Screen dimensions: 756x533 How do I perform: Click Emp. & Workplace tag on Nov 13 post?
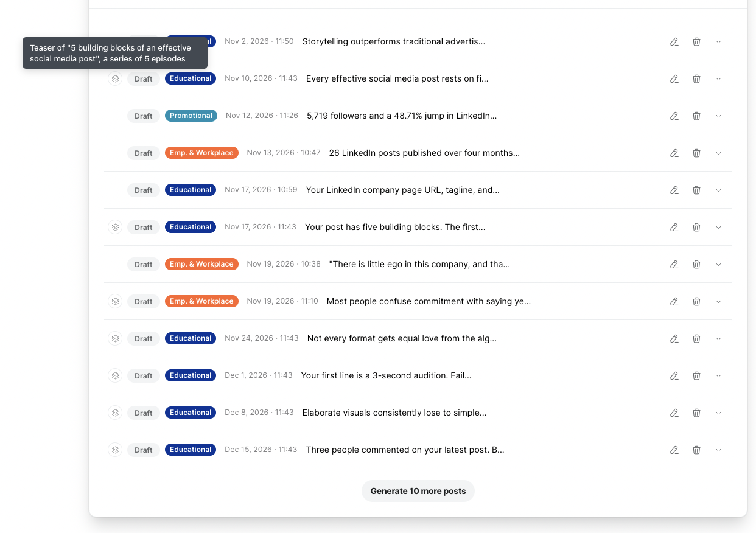[x=201, y=153]
